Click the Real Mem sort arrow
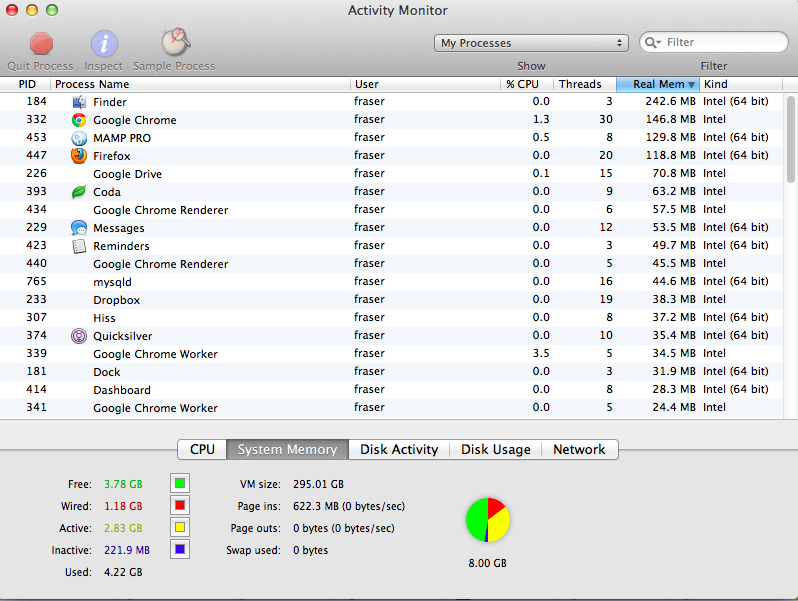This screenshot has width=798, height=601. pyautogui.click(x=691, y=84)
